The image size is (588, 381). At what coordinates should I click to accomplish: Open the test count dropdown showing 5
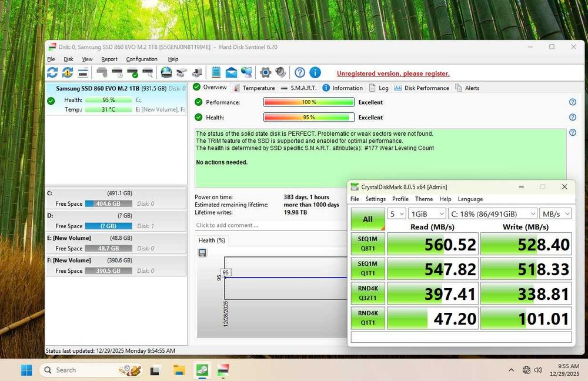[x=397, y=214]
